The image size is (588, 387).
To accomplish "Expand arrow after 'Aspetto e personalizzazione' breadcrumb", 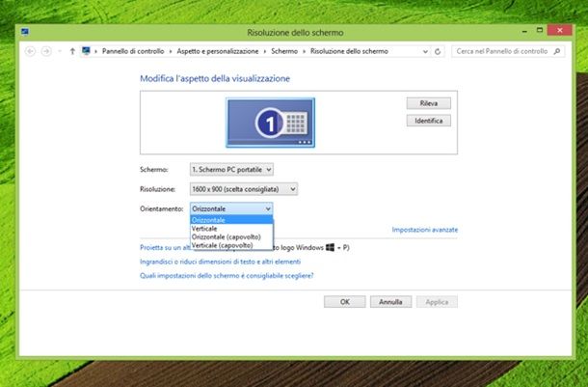I will click(x=265, y=51).
